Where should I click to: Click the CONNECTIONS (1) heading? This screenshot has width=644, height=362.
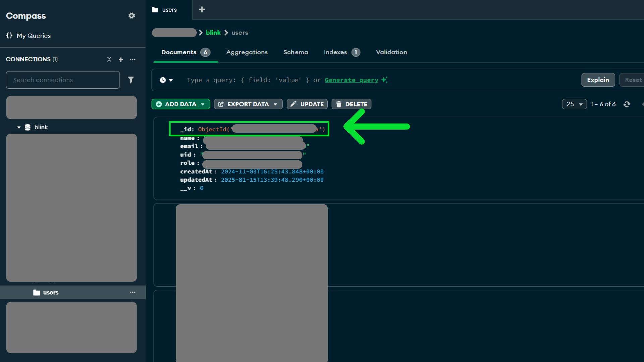[32, 59]
